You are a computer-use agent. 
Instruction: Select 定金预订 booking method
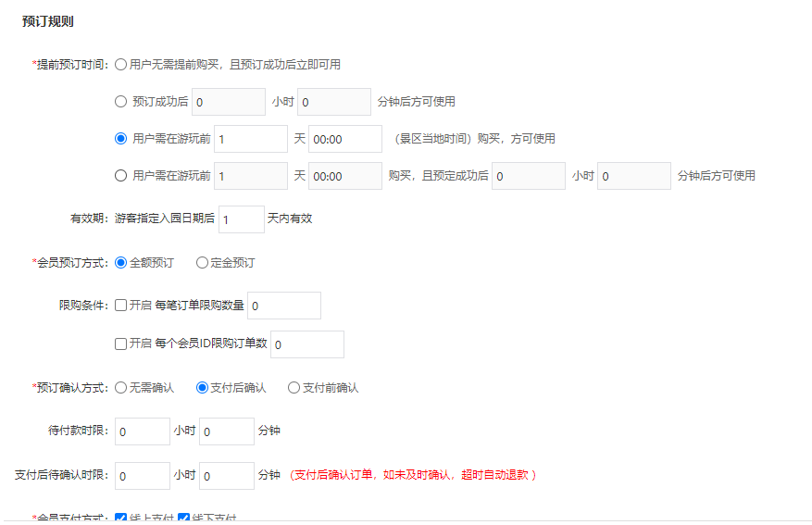[202, 263]
